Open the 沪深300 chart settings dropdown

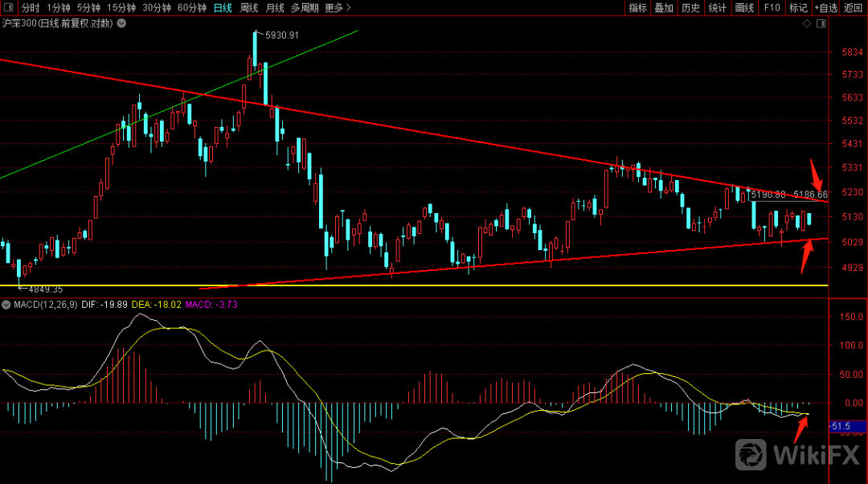click(121, 23)
